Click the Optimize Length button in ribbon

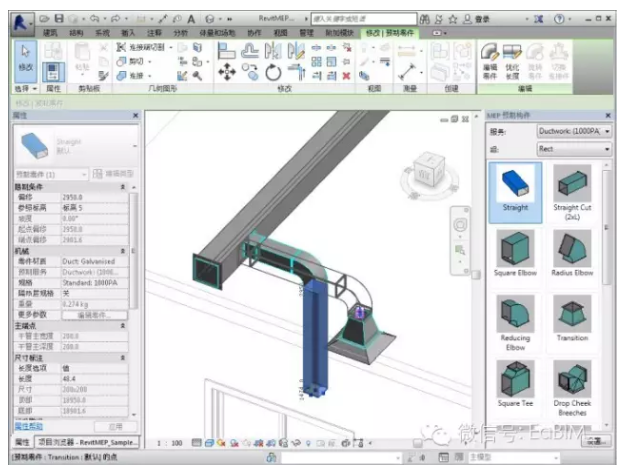[512, 60]
